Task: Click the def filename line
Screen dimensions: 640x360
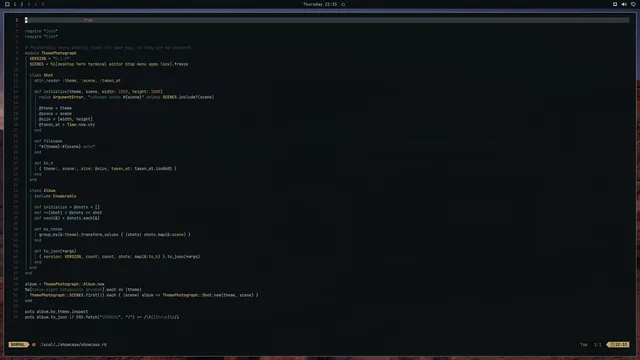Action: [x=48, y=141]
